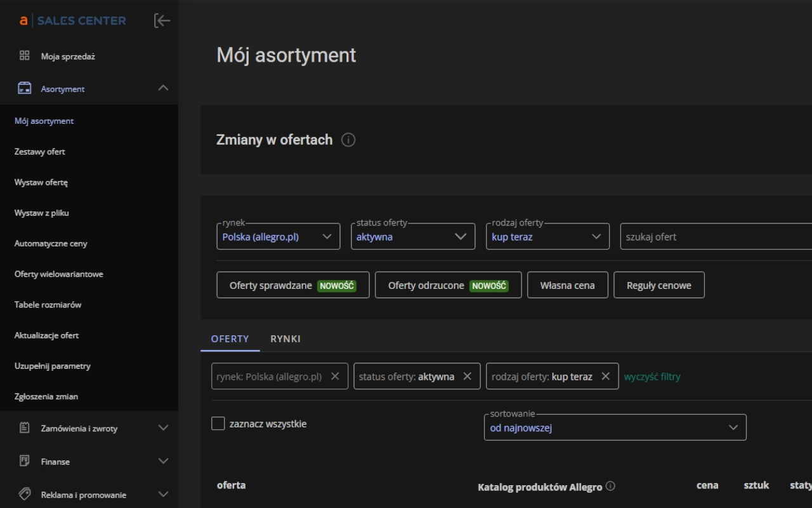Click the info icon beside Katalog produktów Allegro
Image resolution: width=812 pixels, height=508 pixels.
tap(610, 486)
